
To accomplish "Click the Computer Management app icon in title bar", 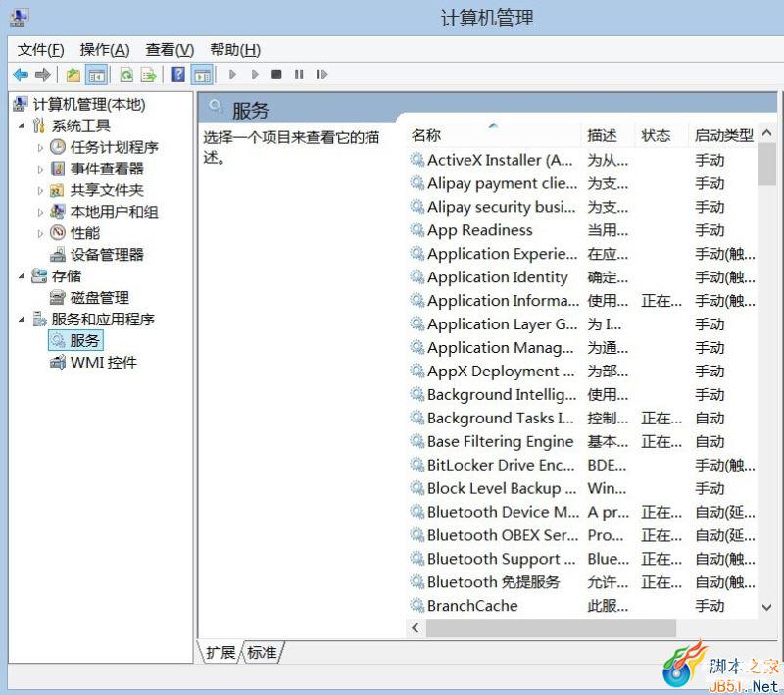I will click(x=19, y=18).
